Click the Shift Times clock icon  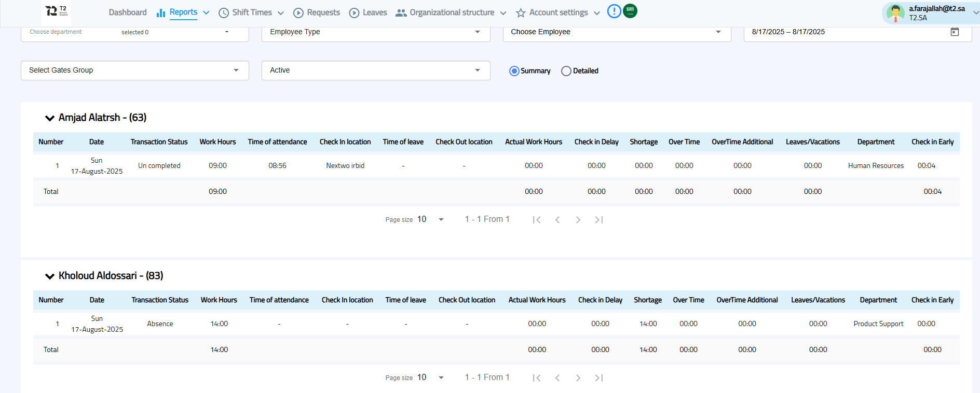click(224, 13)
